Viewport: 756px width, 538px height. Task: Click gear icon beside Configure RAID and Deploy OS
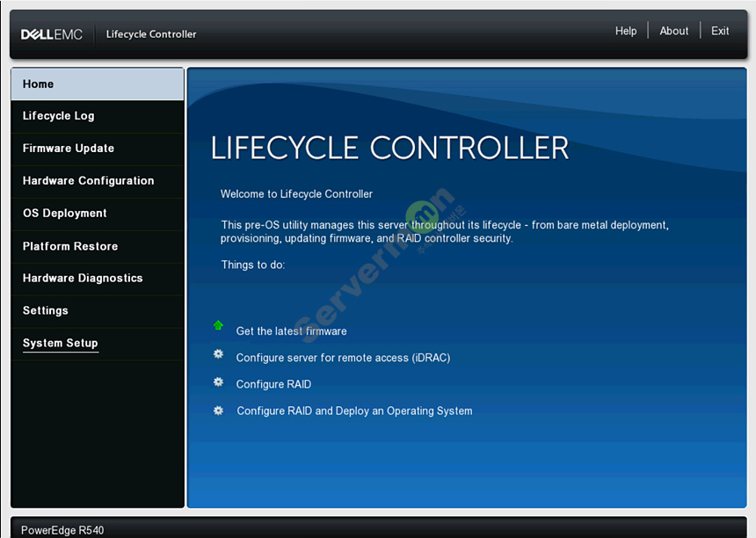point(218,411)
